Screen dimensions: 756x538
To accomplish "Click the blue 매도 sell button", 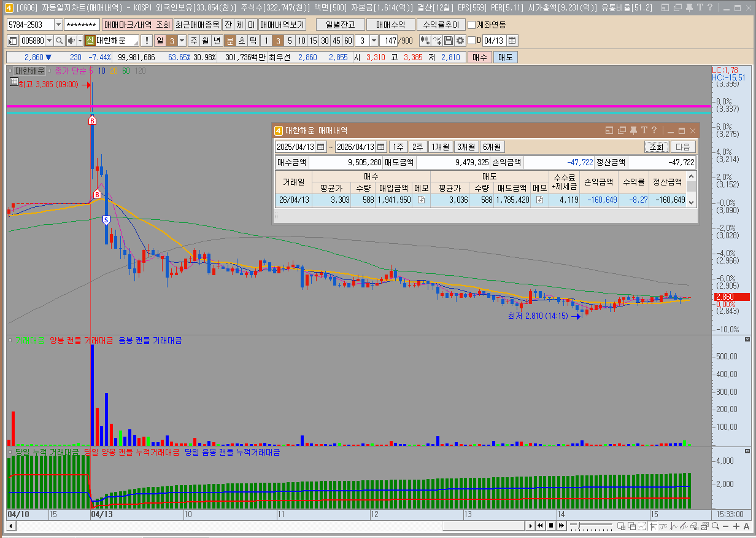I will pyautogui.click(x=505, y=57).
